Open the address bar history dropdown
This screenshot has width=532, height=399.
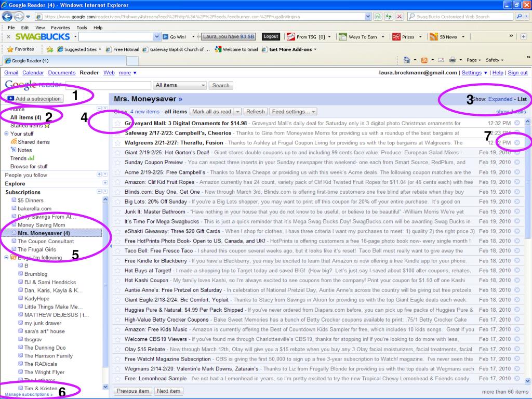pos(368,16)
